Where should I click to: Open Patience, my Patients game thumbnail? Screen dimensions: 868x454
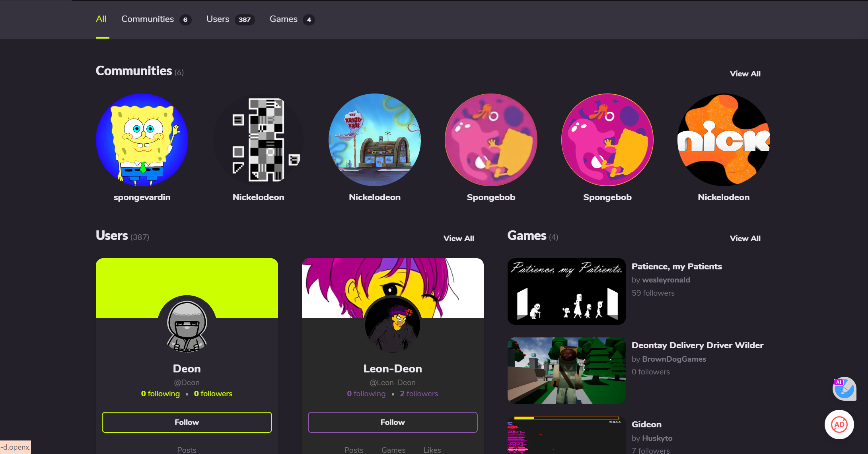566,291
